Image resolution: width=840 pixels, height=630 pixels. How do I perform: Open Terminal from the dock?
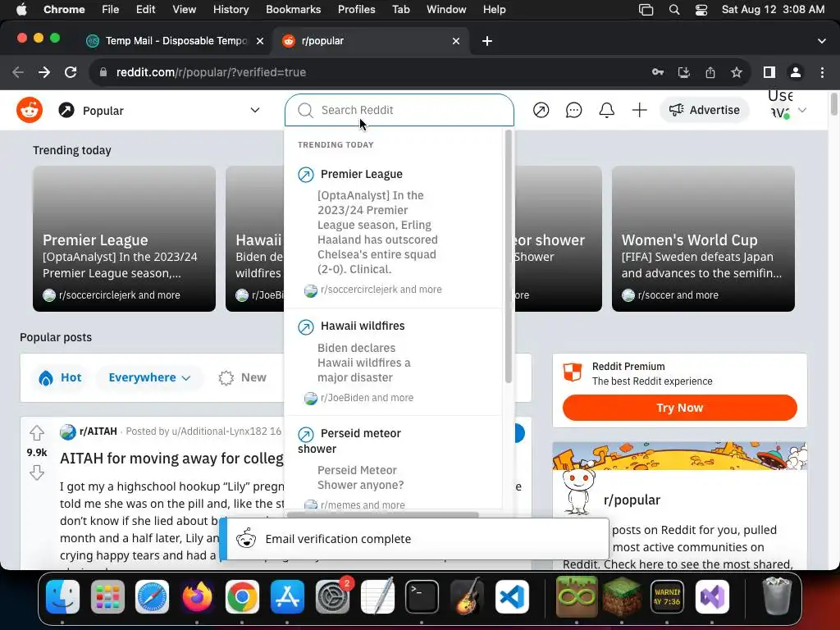(422, 596)
